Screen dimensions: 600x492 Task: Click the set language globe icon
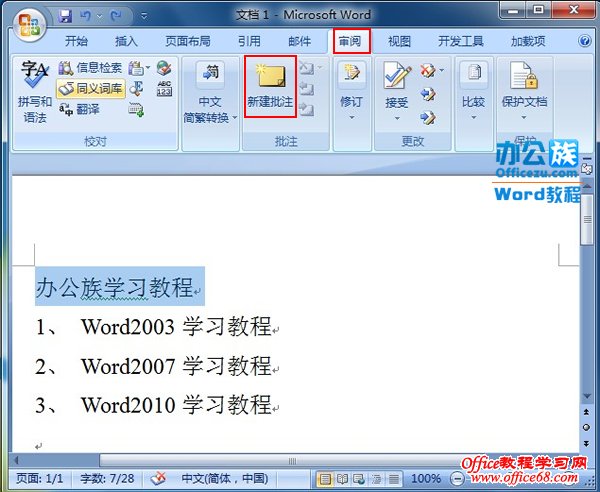(x=164, y=68)
